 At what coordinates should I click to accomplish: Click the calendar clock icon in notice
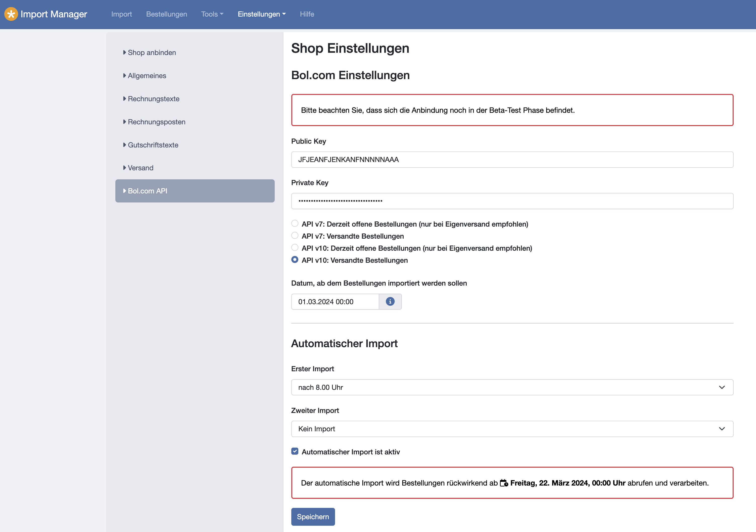coord(504,483)
